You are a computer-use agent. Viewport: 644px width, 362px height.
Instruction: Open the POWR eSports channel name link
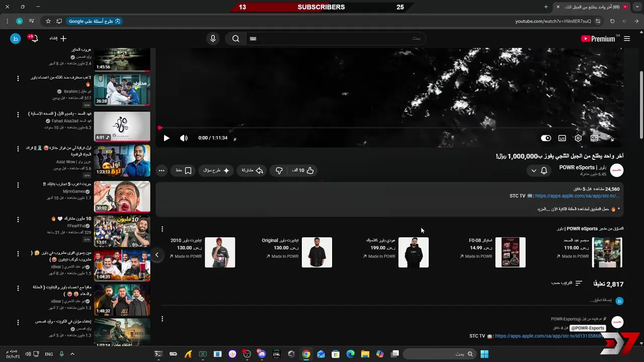(583, 167)
